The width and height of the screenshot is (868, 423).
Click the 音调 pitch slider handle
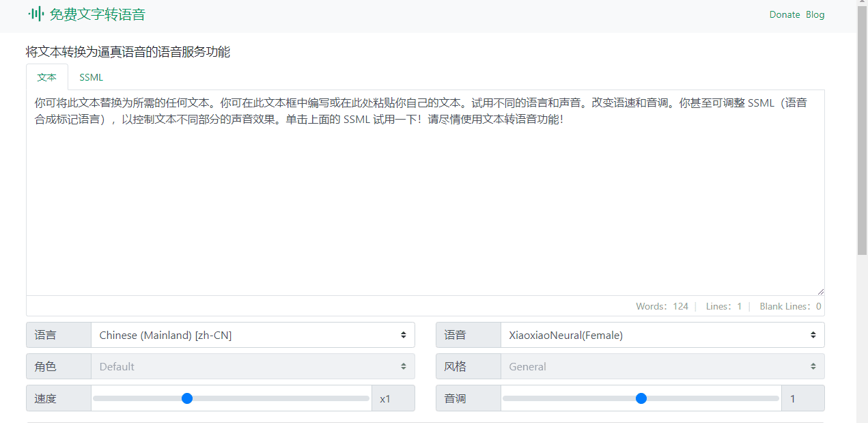(x=641, y=398)
